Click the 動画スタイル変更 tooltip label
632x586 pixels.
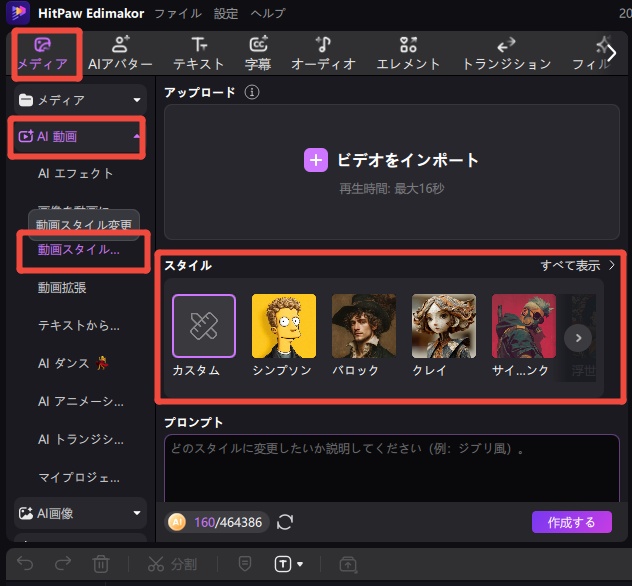click(84, 224)
